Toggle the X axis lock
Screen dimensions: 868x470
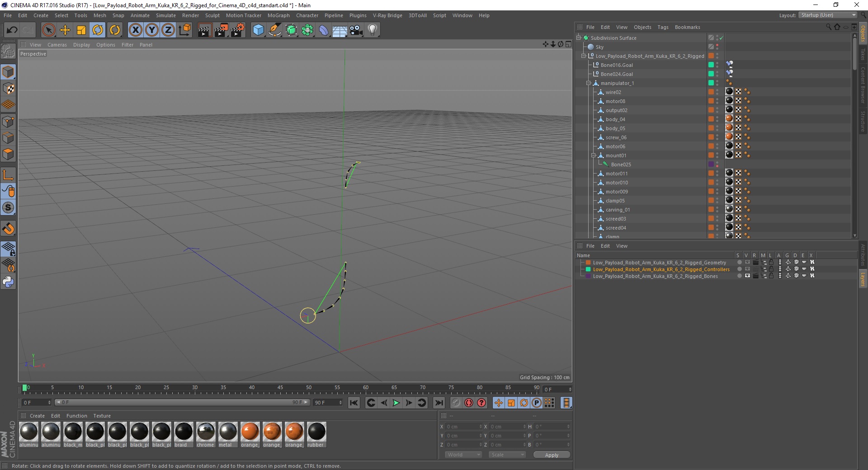tap(135, 30)
